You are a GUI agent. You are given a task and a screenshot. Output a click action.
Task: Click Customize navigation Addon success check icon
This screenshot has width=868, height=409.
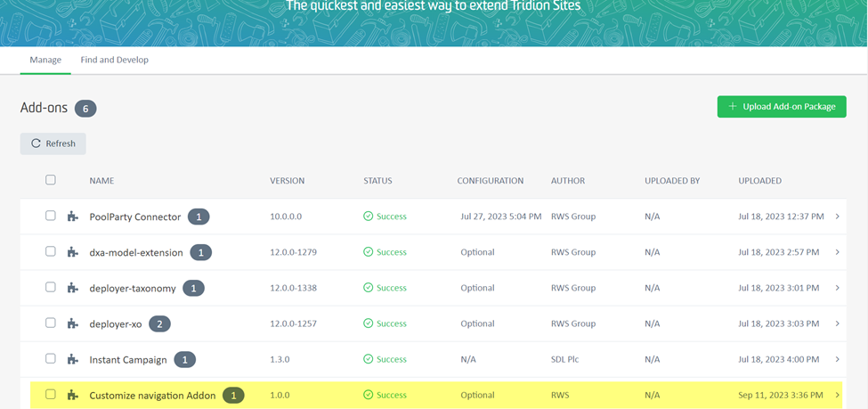[369, 395]
